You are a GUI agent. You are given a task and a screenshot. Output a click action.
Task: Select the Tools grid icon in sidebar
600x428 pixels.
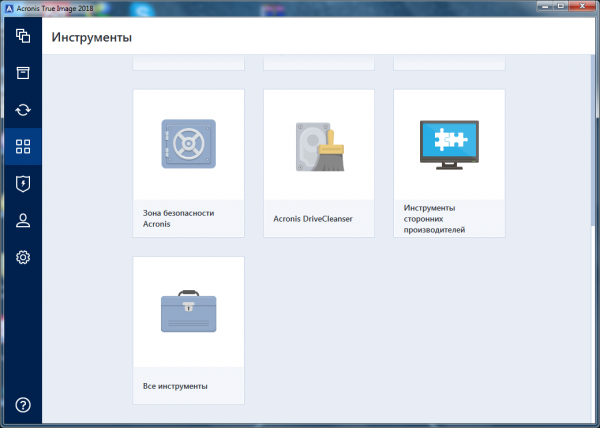22,147
